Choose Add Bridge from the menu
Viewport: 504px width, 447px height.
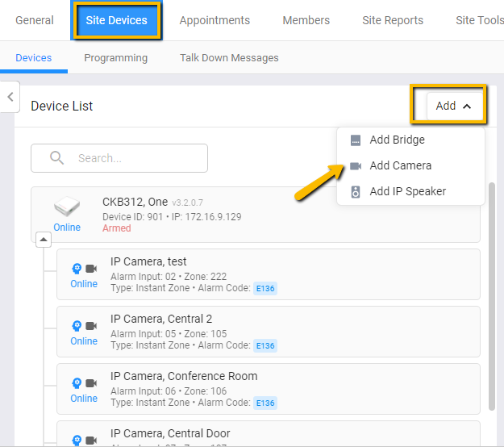410,140
